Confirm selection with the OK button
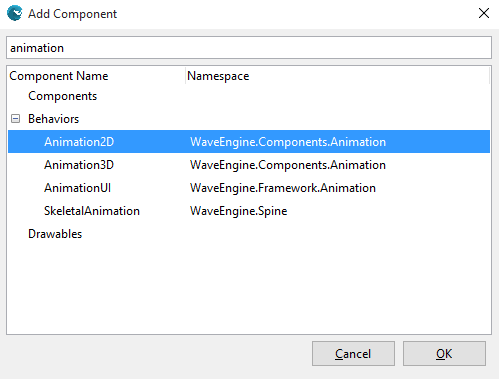The height and width of the screenshot is (379, 499). [444, 353]
